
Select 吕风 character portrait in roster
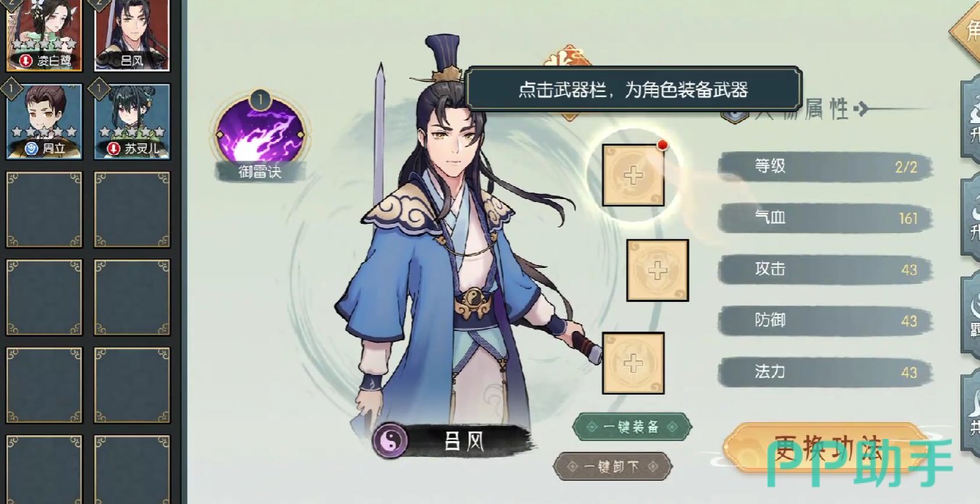point(132,34)
